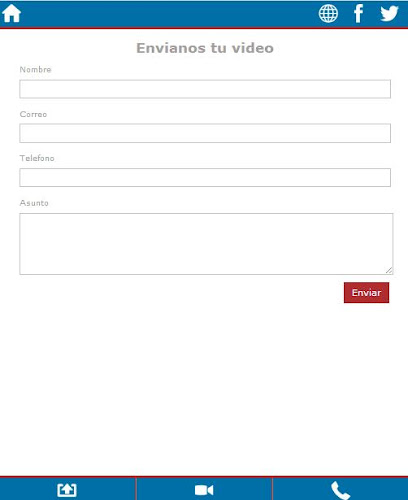The width and height of the screenshot is (408, 500).
Task: Open the Twitter bird icon
Action: [389, 14]
